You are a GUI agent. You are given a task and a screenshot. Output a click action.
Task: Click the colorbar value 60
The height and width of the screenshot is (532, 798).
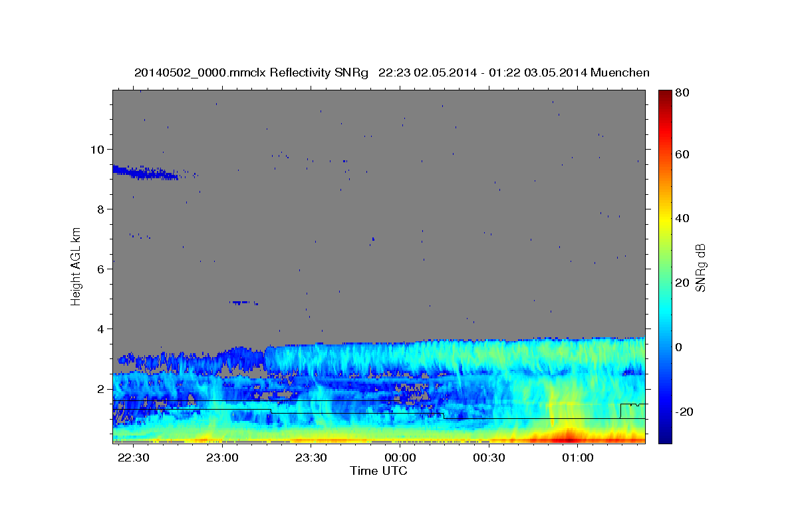coord(682,154)
